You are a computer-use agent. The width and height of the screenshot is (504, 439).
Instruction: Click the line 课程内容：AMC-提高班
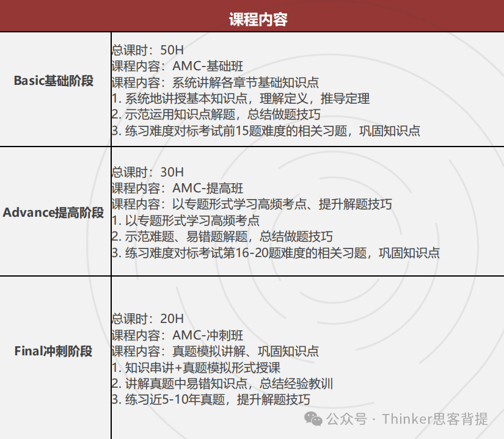pos(177,188)
